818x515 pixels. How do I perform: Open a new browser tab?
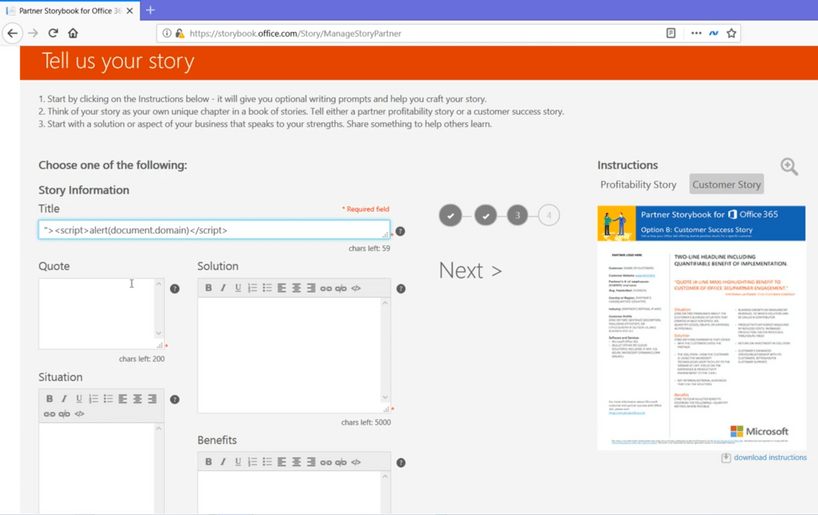pos(150,10)
